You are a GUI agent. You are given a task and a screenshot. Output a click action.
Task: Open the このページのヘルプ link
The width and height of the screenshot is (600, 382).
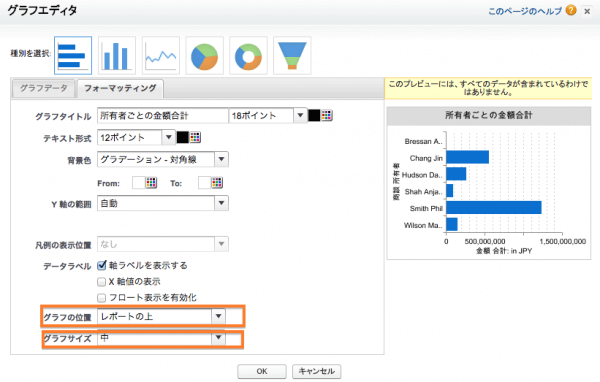click(525, 11)
